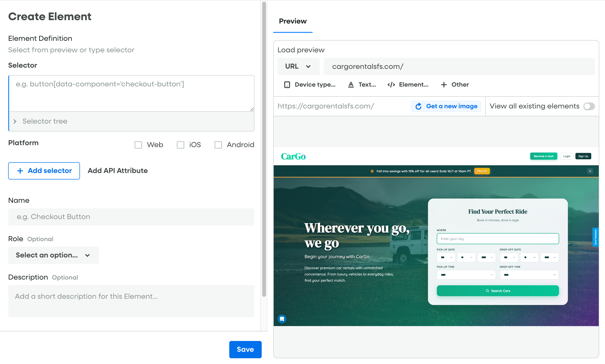Open the Role select dropdown
This screenshot has width=605, height=364.
tap(53, 255)
